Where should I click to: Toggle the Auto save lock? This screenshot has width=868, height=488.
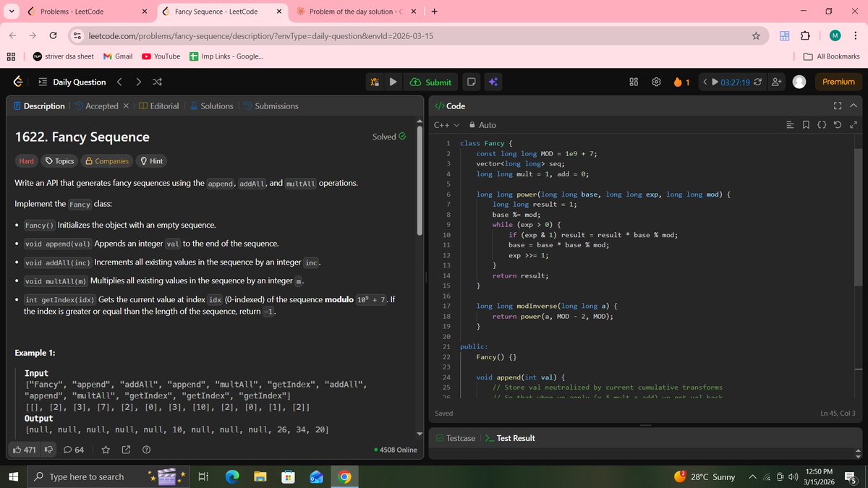click(482, 125)
